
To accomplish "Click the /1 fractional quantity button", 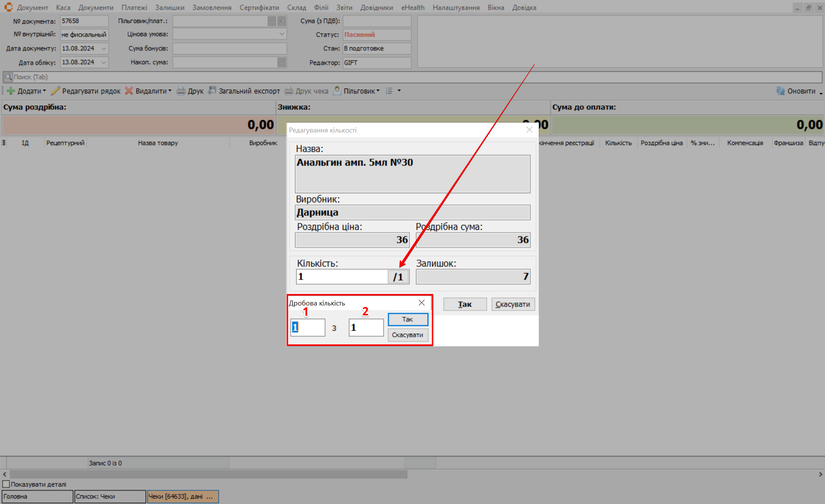I will click(398, 277).
